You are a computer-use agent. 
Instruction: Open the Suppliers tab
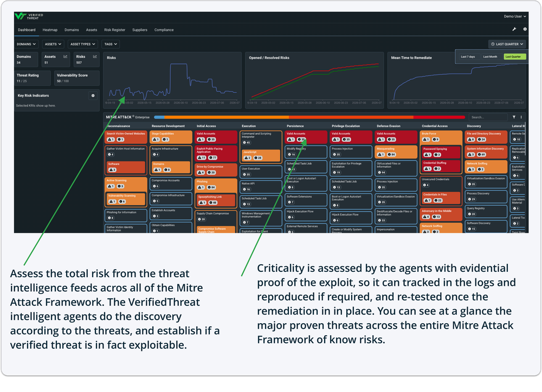tap(140, 30)
